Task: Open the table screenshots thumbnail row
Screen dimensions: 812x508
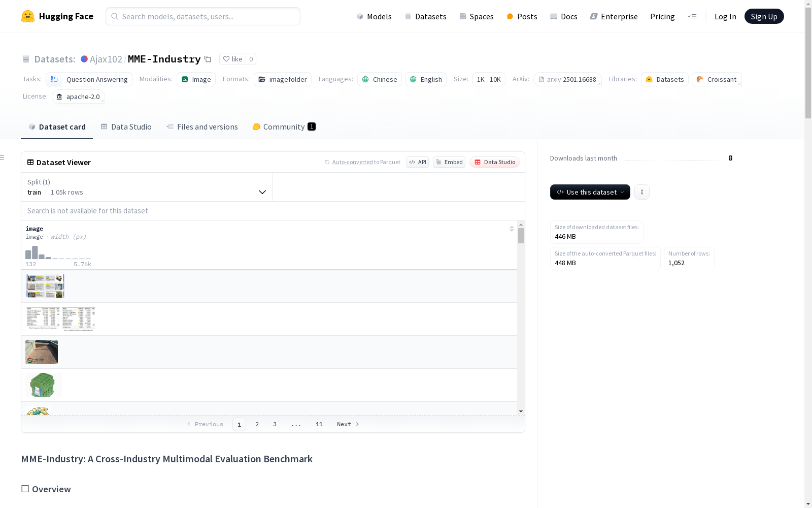Action: [x=61, y=319]
